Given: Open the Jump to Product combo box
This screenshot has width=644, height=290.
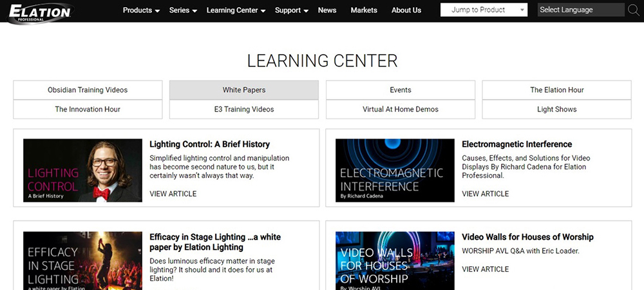Looking at the screenshot, I should point(484,10).
